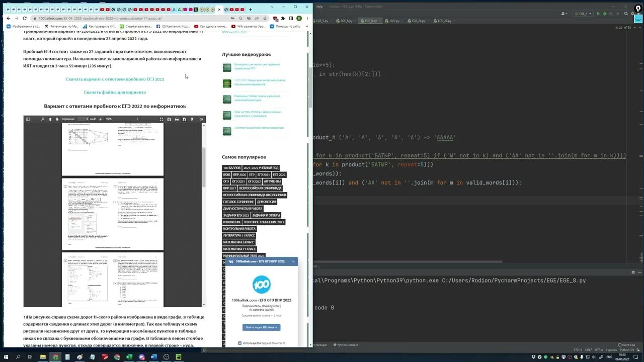Viewport: 644px width, 362px height.
Task: Select 'ДИАГНОСТИЧЕСКАЯ РАБОТА' tag
Action: [243, 208]
